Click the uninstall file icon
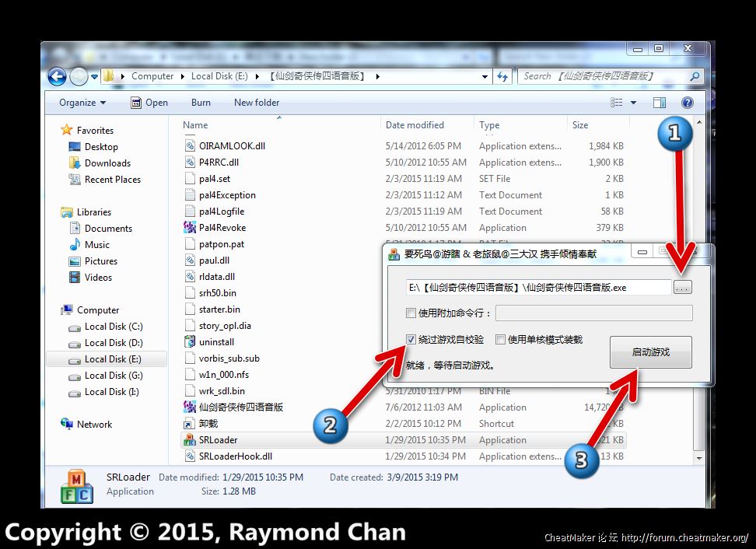The width and height of the screenshot is (756, 549). (x=189, y=342)
